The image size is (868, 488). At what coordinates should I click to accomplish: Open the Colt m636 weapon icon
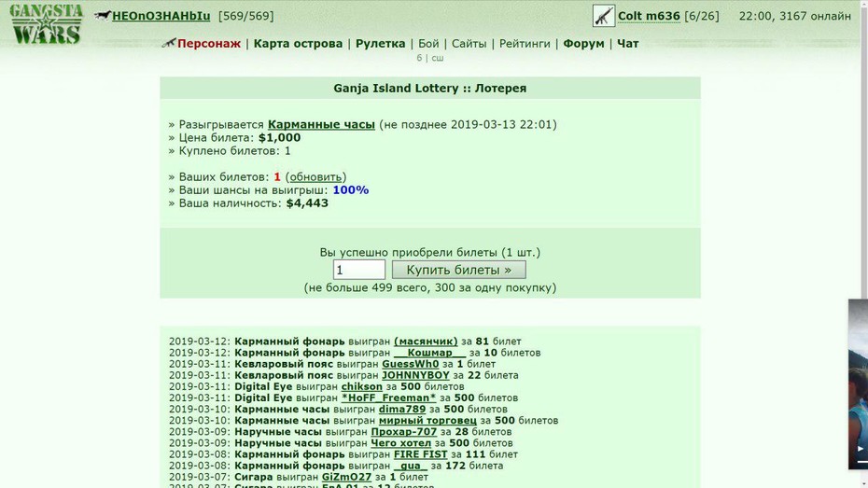click(603, 16)
